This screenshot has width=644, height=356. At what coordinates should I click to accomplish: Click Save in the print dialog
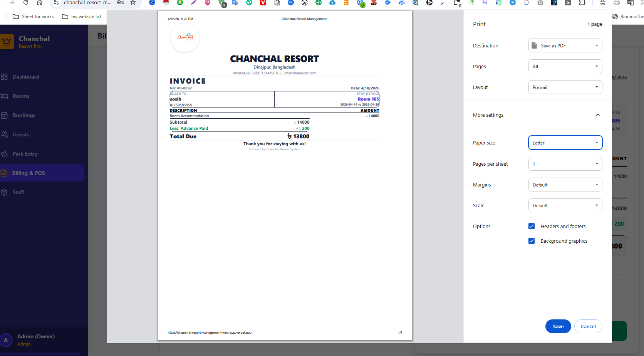coord(558,326)
